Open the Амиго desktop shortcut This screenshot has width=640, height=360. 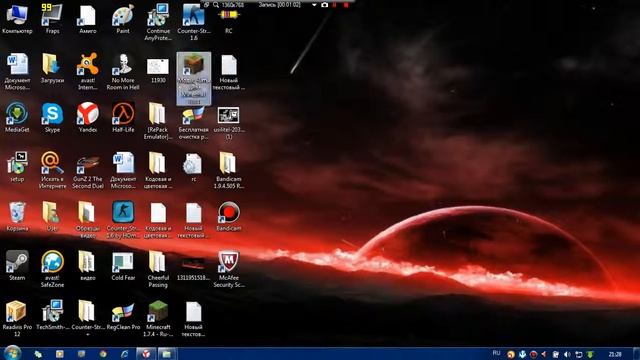pyautogui.click(x=88, y=18)
